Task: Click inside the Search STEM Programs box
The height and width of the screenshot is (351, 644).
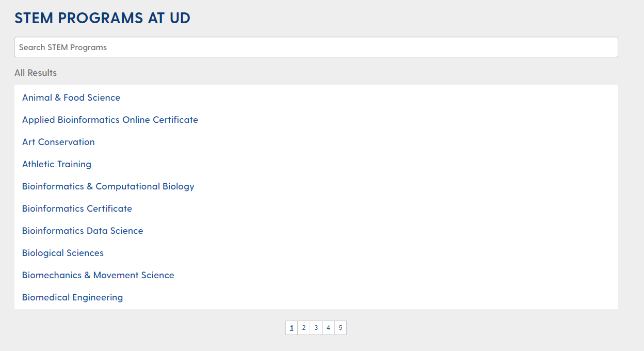Action: 316,47
